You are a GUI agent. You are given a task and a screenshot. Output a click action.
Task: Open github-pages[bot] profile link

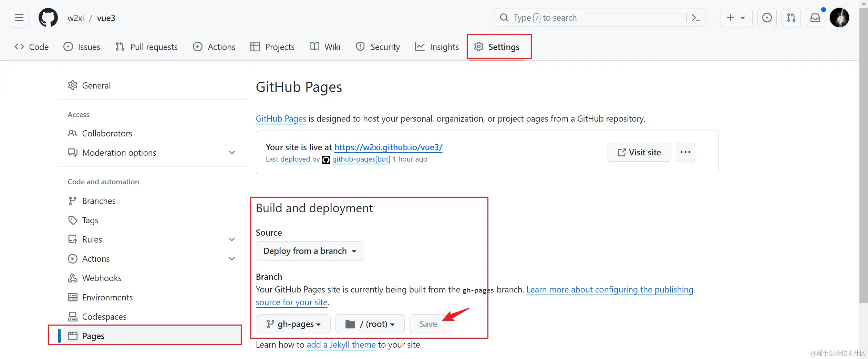point(361,159)
